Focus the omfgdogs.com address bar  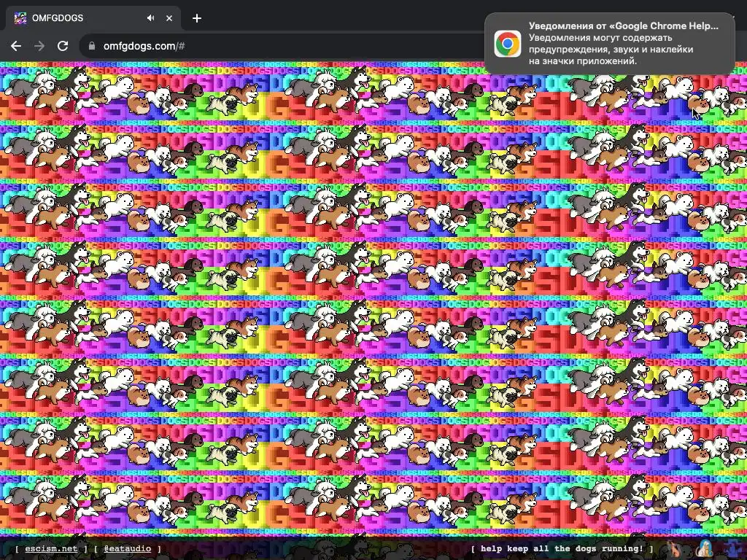281,46
